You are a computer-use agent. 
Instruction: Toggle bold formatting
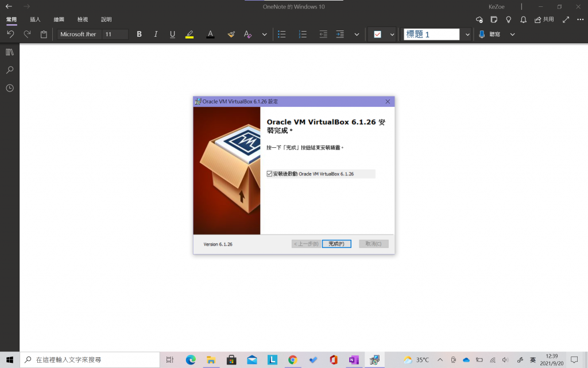139,34
